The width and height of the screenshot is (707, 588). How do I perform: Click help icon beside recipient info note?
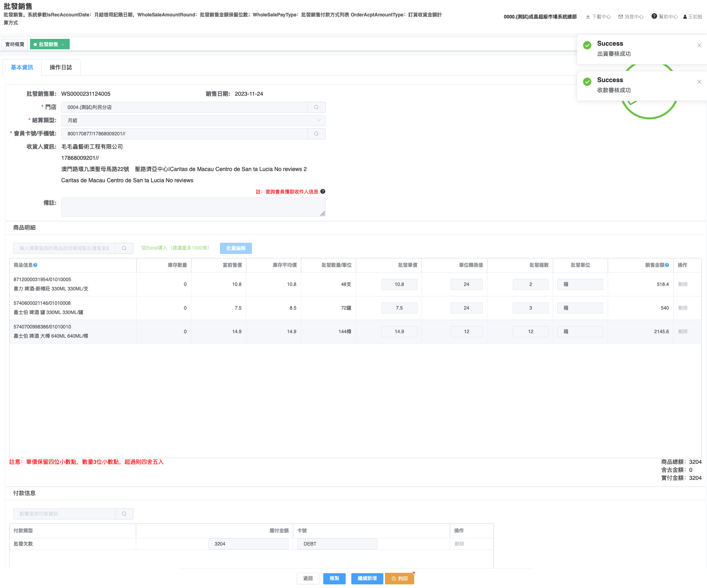click(x=323, y=191)
